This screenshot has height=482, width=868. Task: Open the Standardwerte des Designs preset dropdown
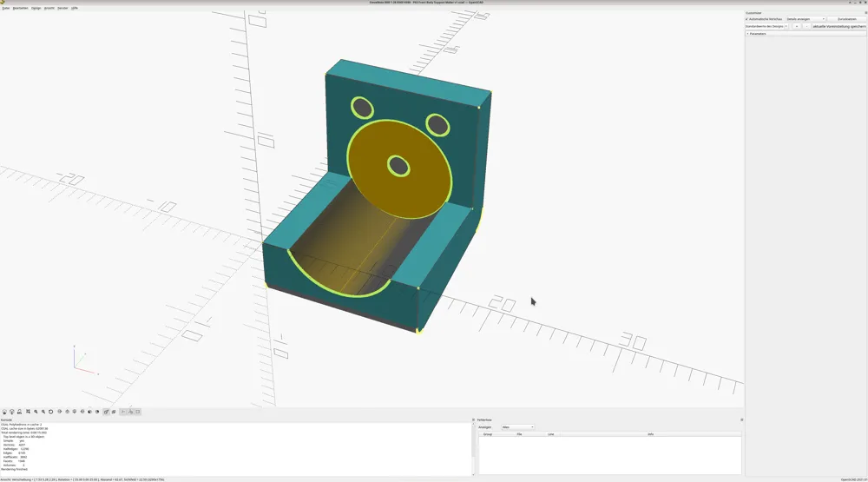click(766, 27)
